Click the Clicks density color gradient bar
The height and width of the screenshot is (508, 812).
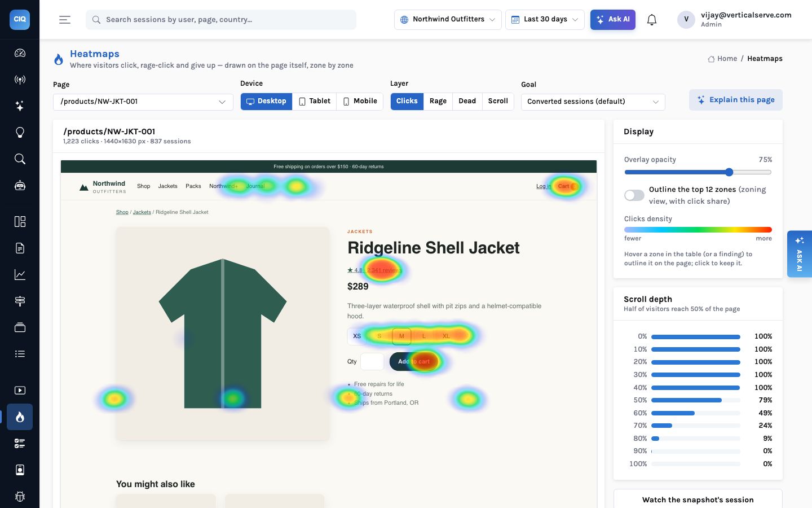[x=698, y=230]
